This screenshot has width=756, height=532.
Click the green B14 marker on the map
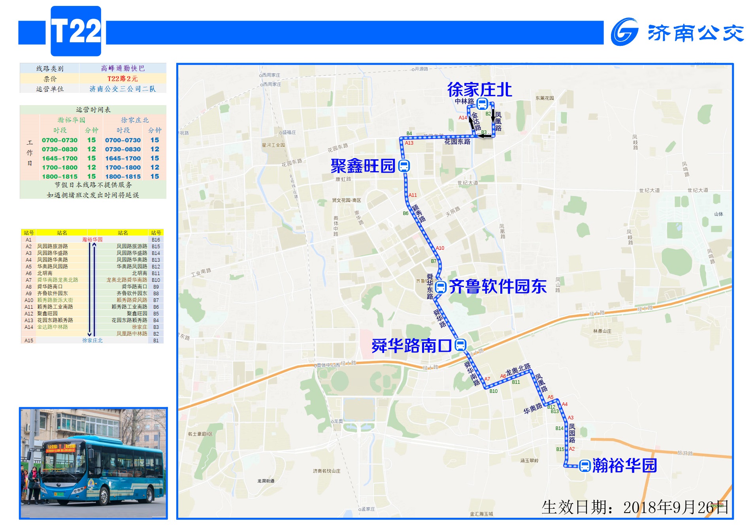[x=560, y=428]
